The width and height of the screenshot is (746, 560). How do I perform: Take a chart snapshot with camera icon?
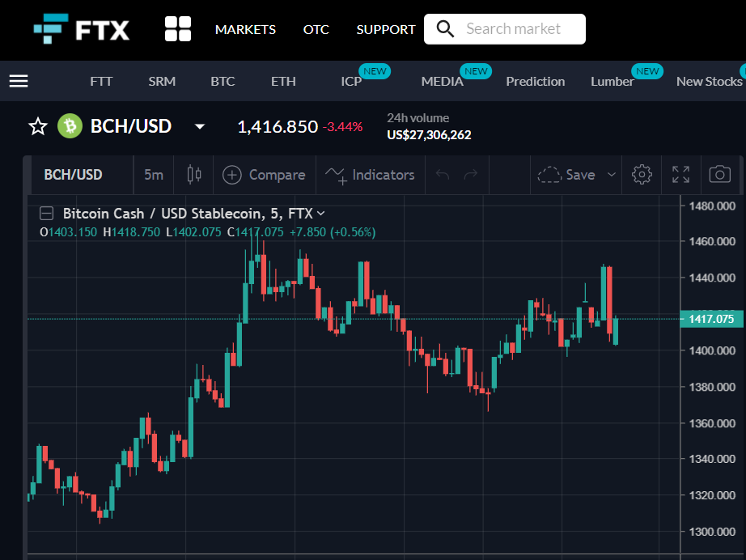[x=720, y=175]
